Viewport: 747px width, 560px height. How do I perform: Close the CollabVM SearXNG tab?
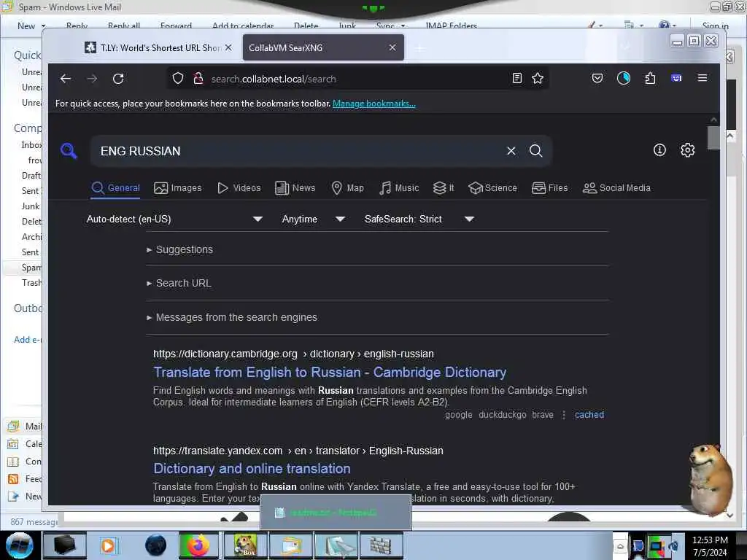pos(392,47)
